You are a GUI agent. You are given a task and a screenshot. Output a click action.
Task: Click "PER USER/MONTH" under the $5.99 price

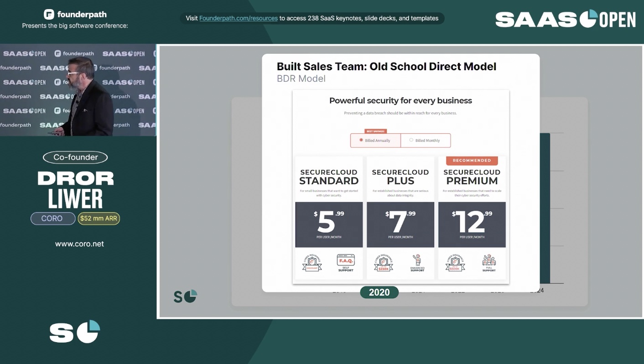pos(329,237)
